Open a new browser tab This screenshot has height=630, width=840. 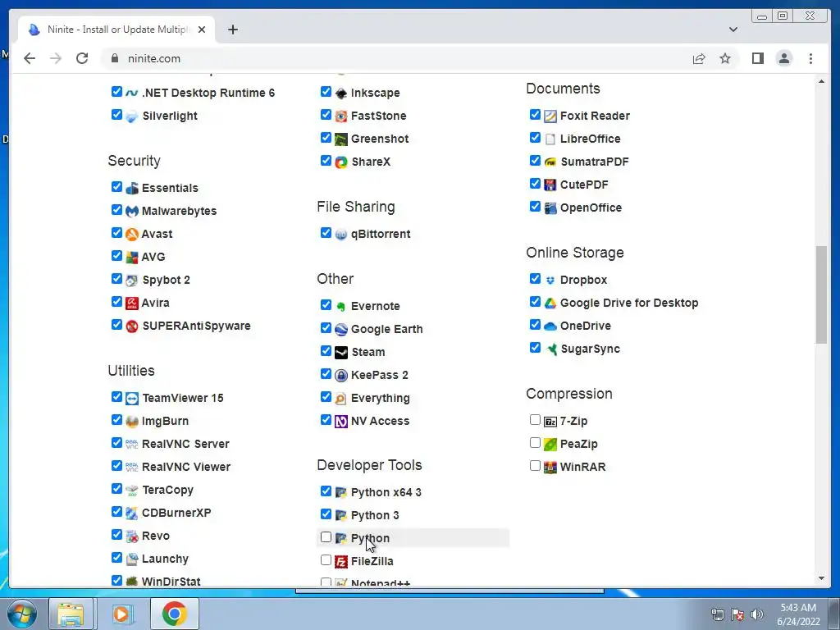pyautogui.click(x=232, y=30)
